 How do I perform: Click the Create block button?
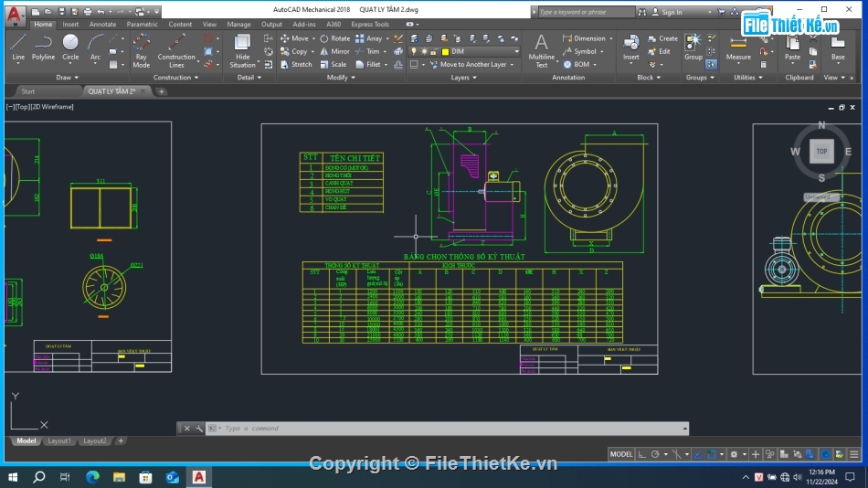662,38
